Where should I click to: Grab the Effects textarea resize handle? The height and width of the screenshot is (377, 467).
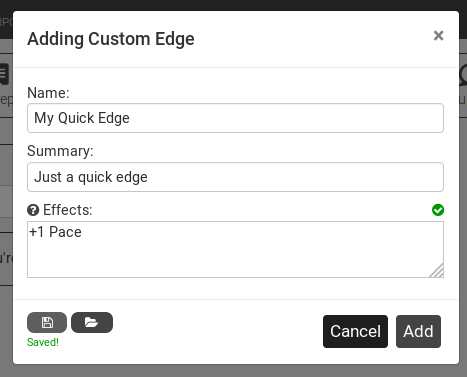(437, 270)
